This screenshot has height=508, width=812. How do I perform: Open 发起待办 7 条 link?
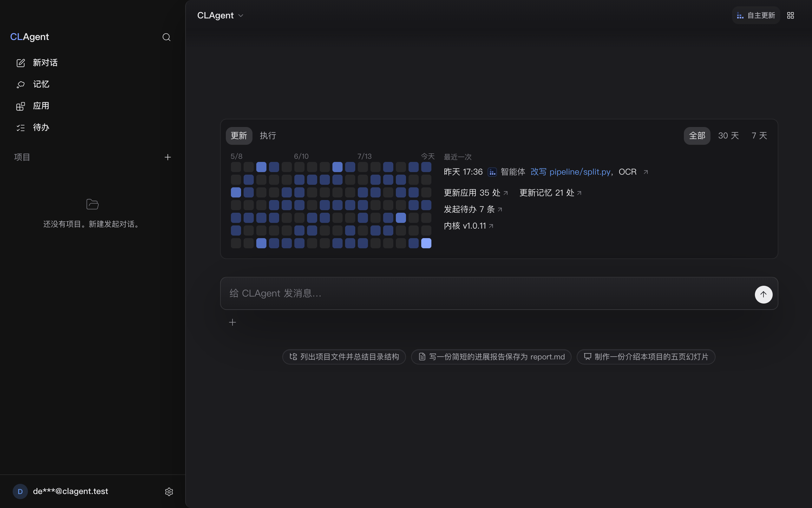[473, 209]
